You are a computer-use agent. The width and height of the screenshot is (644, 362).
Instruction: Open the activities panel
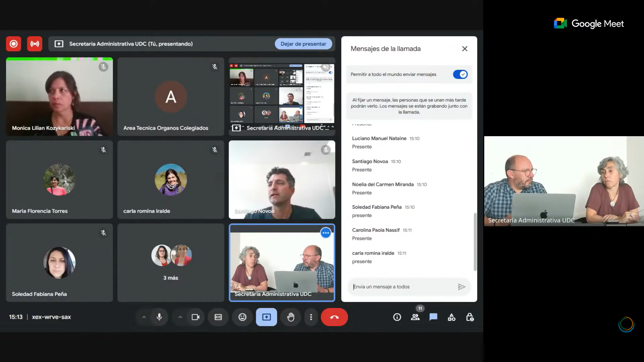(451, 317)
